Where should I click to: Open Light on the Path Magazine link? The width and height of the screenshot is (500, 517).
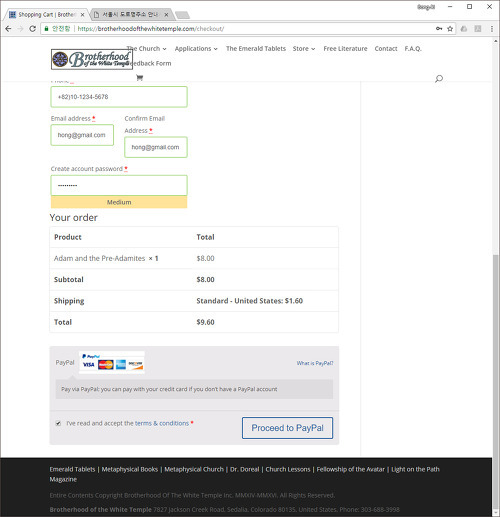[x=415, y=469]
